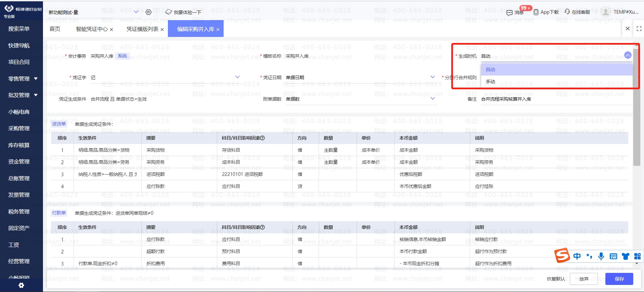
Task: Click the 系统 tag next to 采购并入库
Action: (123, 56)
